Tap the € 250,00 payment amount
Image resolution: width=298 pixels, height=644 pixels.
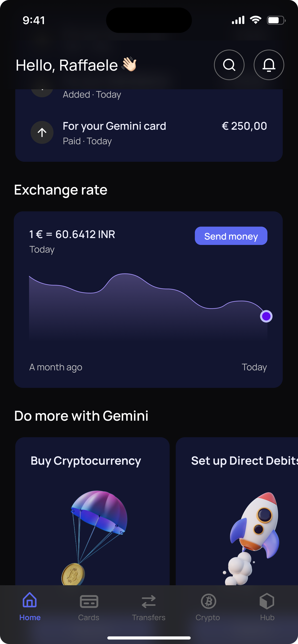(x=244, y=126)
